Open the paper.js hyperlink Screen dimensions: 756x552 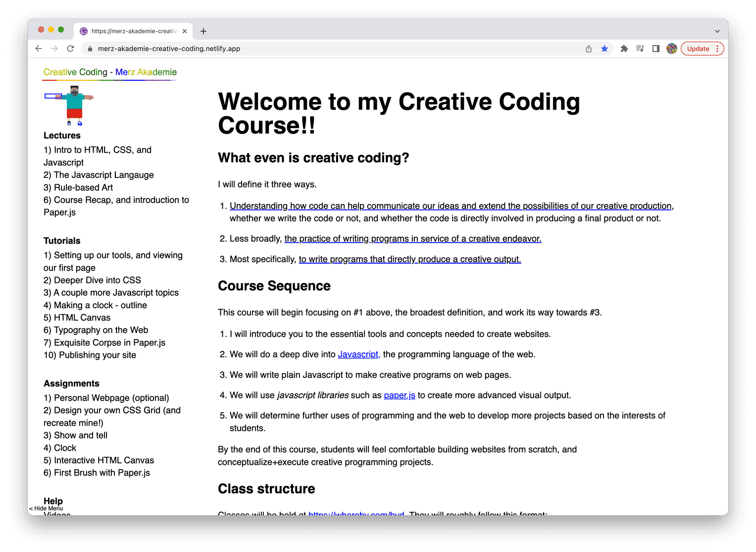pyautogui.click(x=399, y=395)
